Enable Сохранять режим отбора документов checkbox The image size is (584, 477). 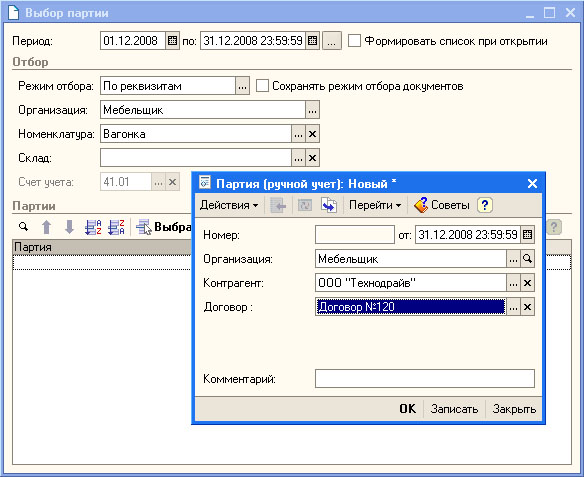pyautogui.click(x=262, y=86)
